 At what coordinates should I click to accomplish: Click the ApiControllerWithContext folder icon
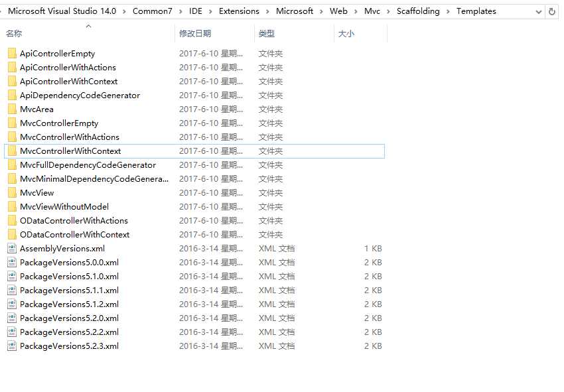click(x=12, y=82)
